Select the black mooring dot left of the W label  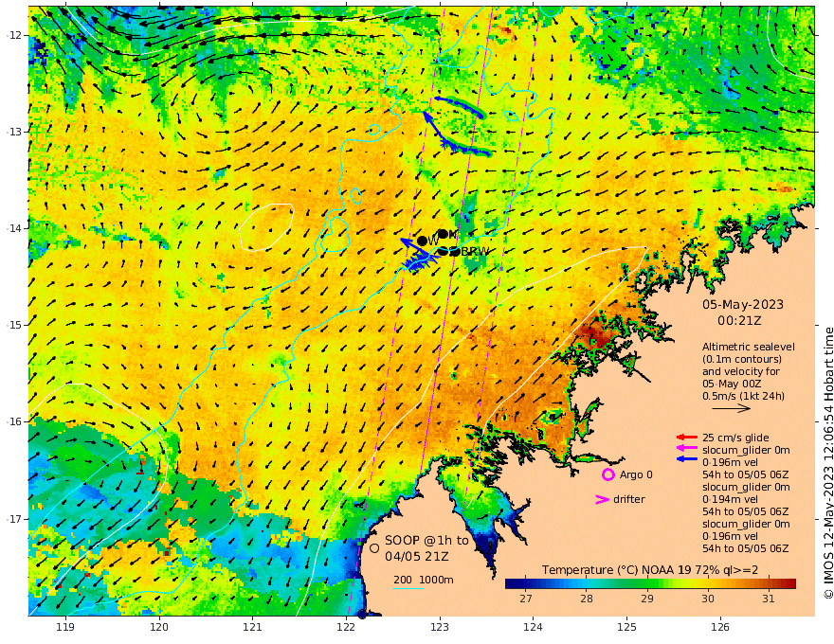pos(423,241)
